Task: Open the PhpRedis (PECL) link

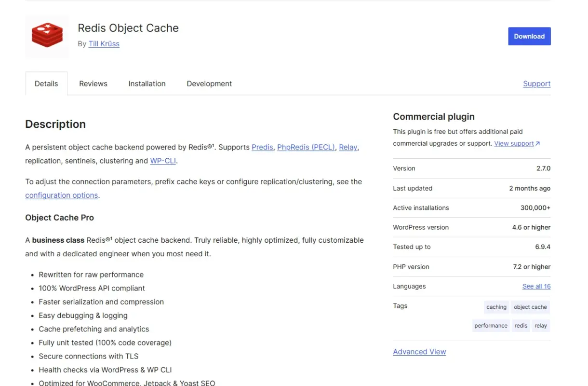Action: (x=306, y=147)
